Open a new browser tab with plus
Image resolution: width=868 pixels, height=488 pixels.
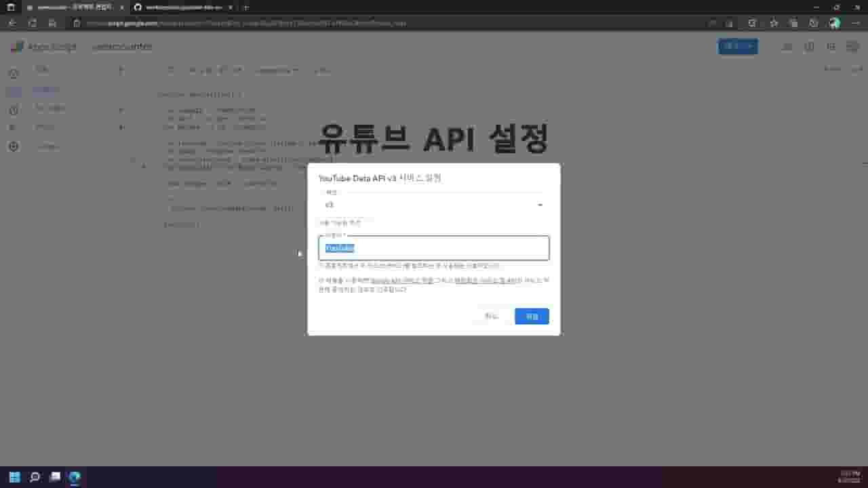(246, 7)
